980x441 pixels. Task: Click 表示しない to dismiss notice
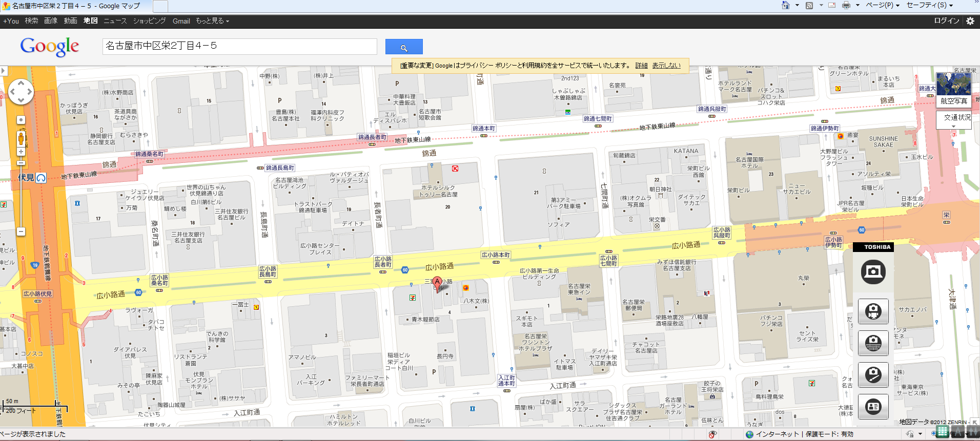click(666, 66)
